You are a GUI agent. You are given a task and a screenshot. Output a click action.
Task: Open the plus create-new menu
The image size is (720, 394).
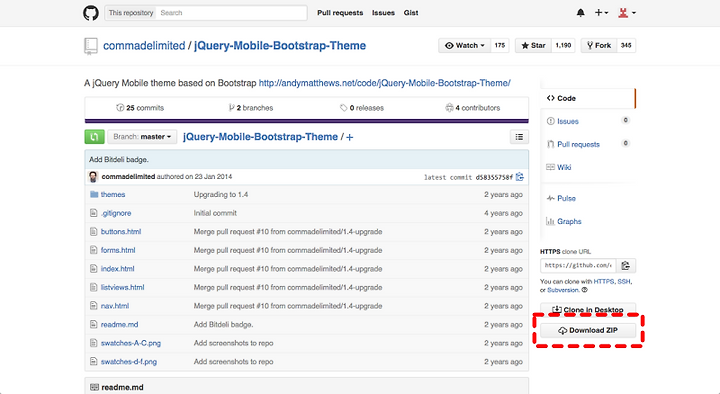pos(601,13)
